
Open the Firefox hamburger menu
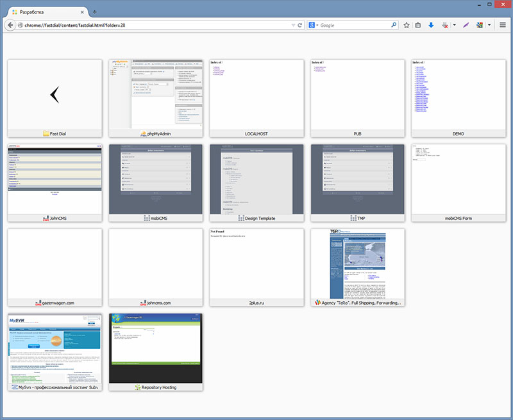(x=503, y=25)
